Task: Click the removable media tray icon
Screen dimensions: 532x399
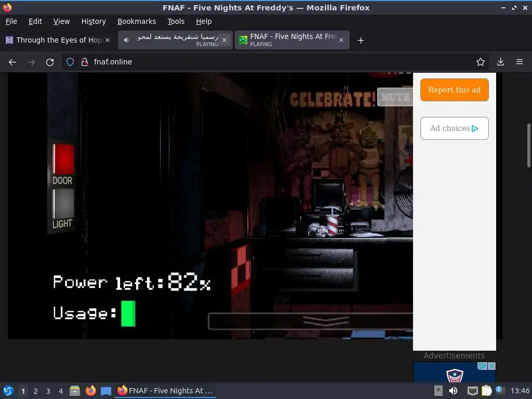Action: point(438,391)
